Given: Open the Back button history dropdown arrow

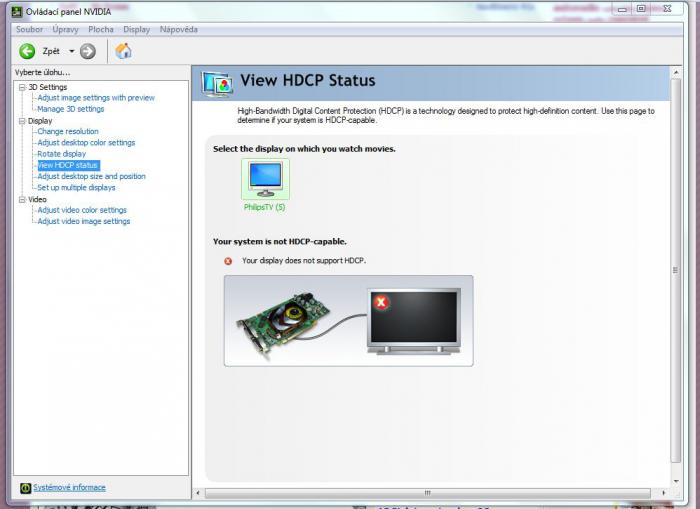Looking at the screenshot, I should pyautogui.click(x=72, y=51).
